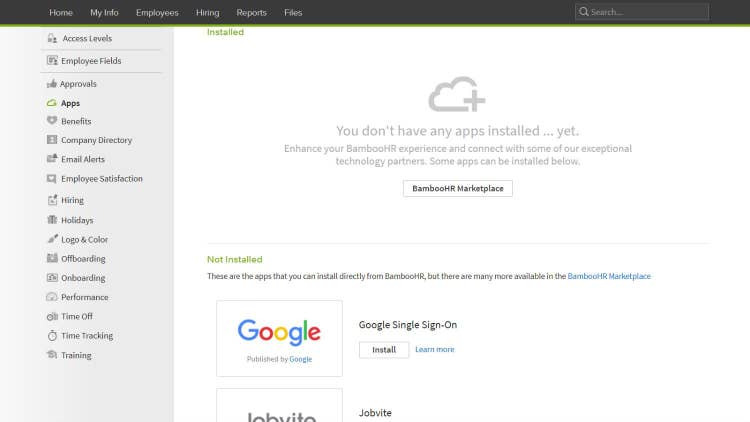Open Logo & Color settings

point(85,239)
